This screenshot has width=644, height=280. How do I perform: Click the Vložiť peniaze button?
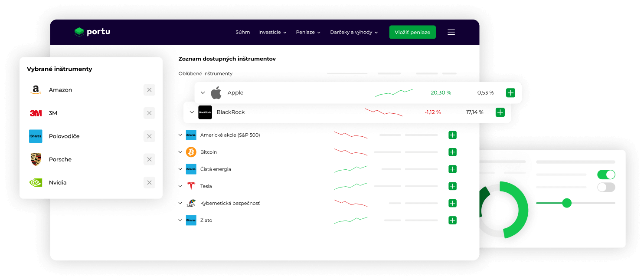pyautogui.click(x=412, y=33)
